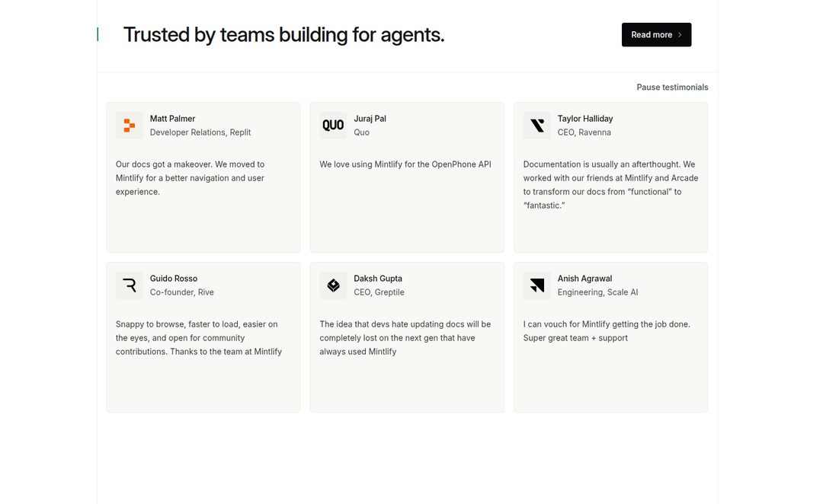Click the Scale AI logo icon

537,285
